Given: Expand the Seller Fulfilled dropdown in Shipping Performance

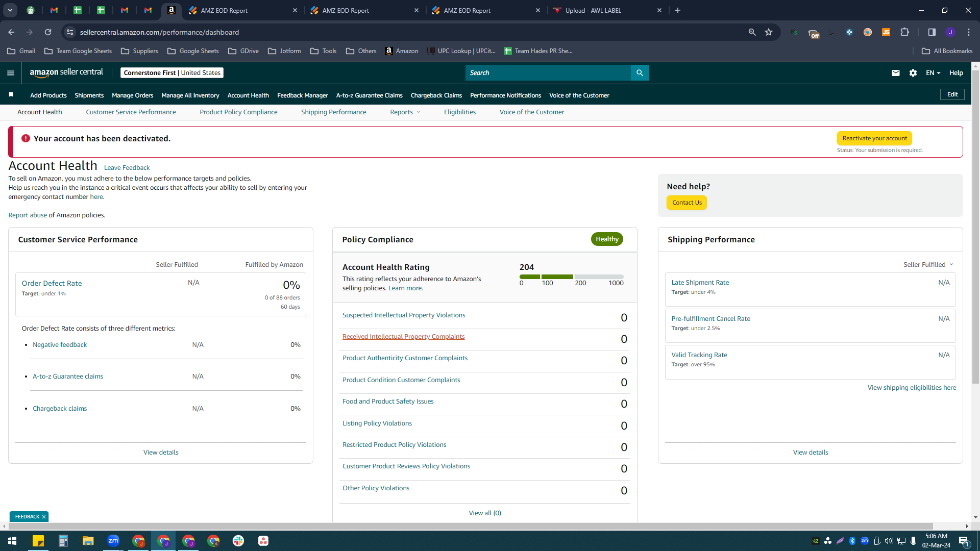Looking at the screenshot, I should pos(928,264).
